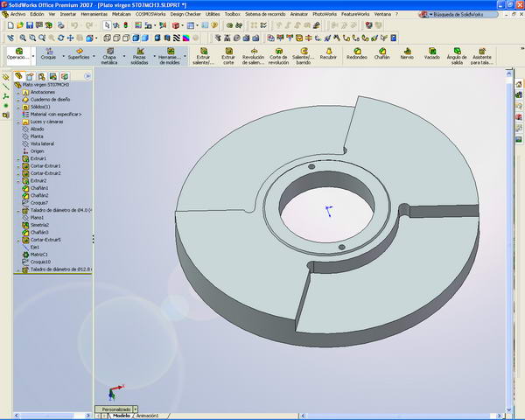
Task: Select Croquis10 in the feature tree
Action: (42, 262)
